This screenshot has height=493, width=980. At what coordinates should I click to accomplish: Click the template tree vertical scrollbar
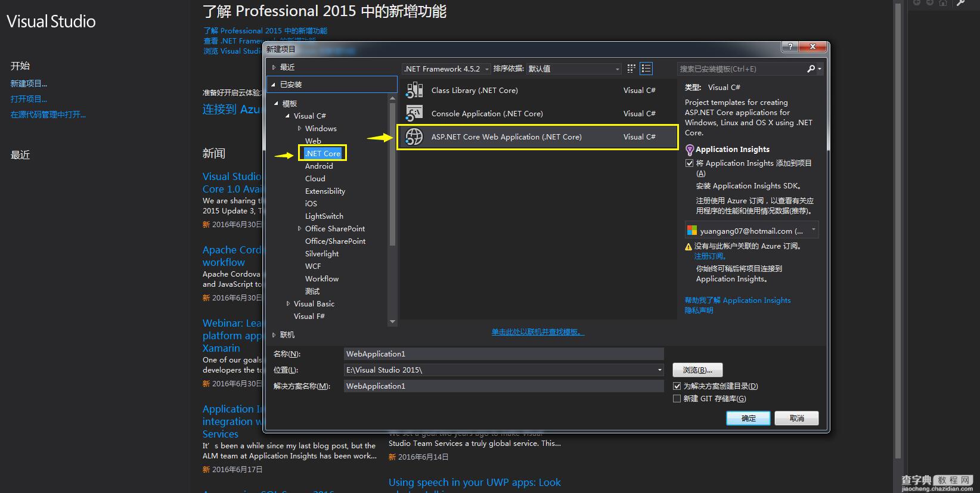[392, 174]
